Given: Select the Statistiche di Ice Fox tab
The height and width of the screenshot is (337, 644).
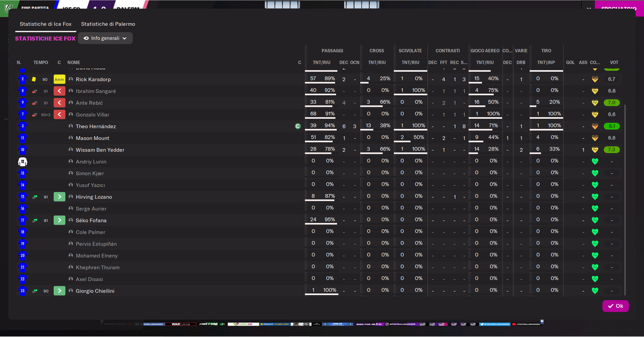Looking at the screenshot, I should (46, 24).
